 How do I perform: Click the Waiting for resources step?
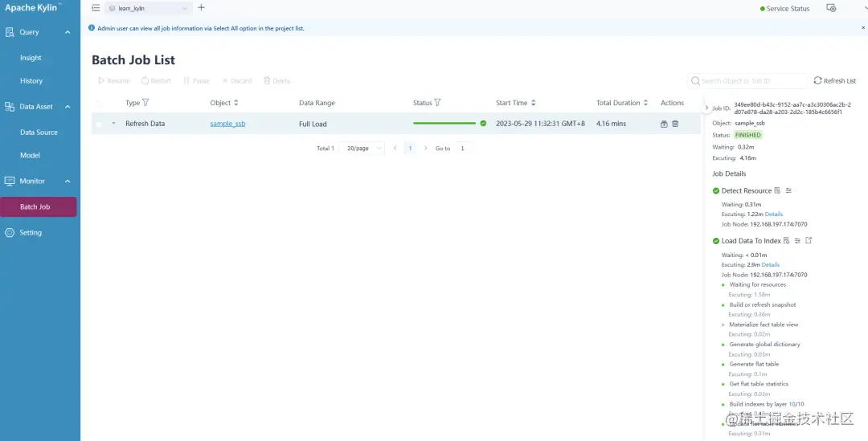pyautogui.click(x=757, y=285)
